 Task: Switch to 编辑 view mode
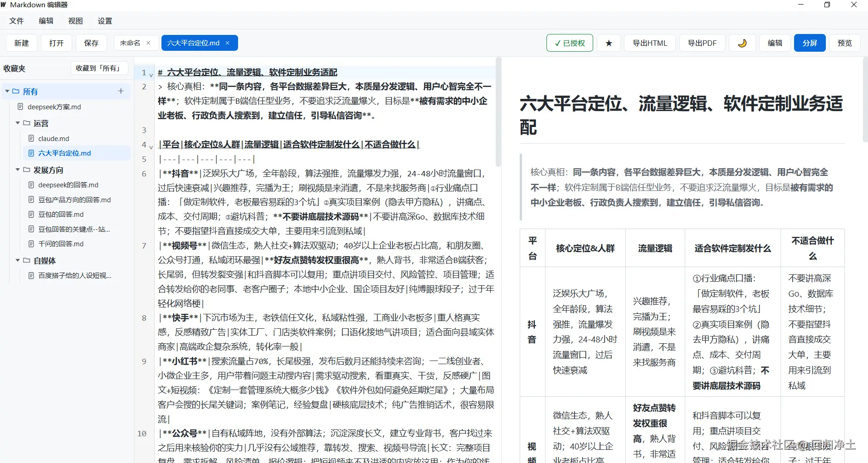coord(775,43)
